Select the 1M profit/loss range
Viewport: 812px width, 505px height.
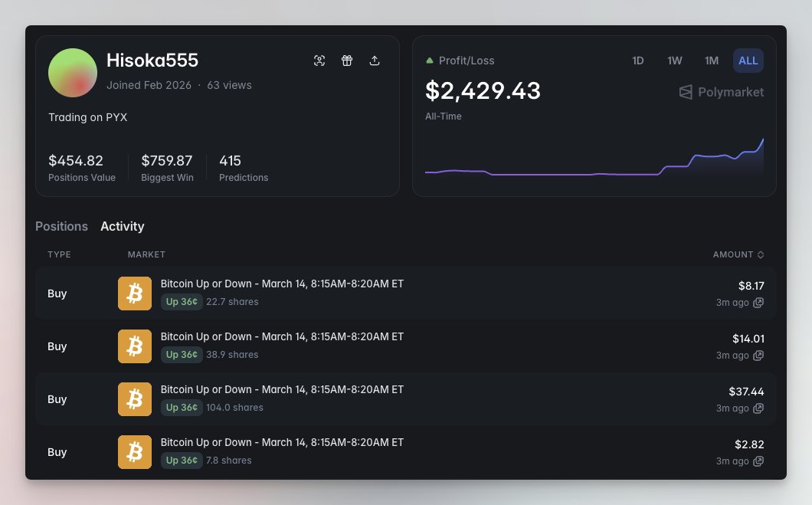(712, 61)
